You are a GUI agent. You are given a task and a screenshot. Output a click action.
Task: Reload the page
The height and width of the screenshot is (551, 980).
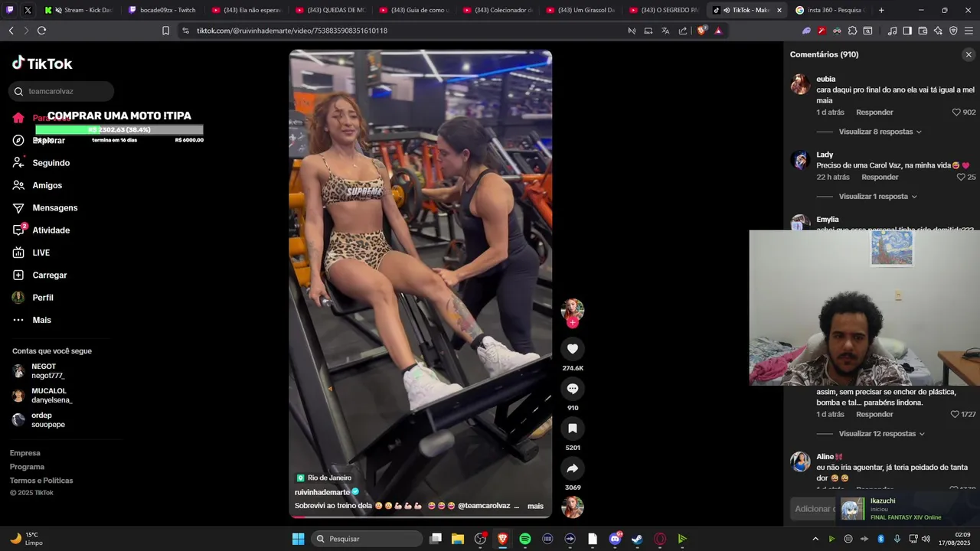[x=41, y=31]
